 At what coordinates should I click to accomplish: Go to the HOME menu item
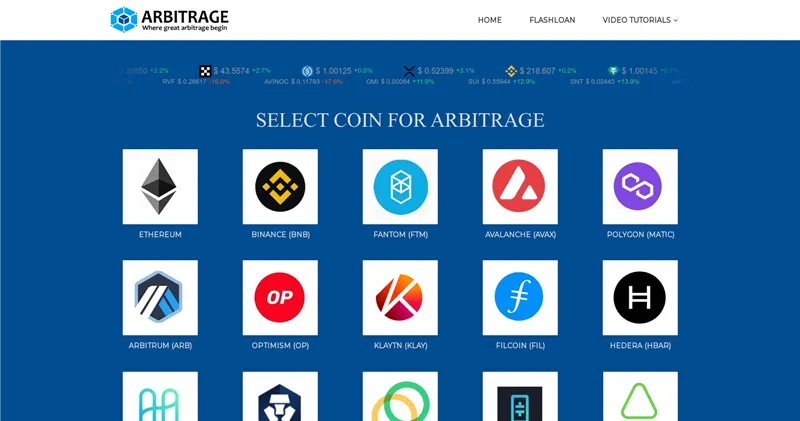point(489,20)
